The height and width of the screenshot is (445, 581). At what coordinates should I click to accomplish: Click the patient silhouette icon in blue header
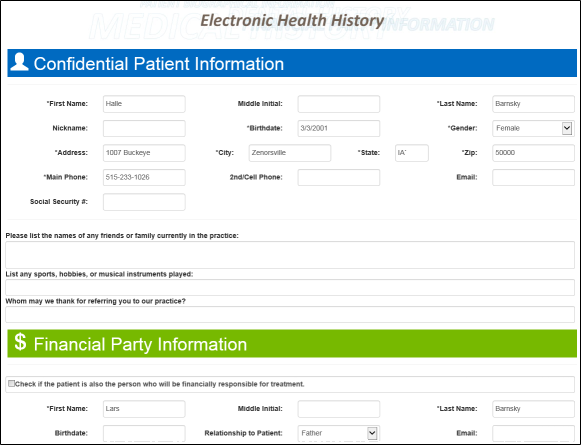[x=19, y=62]
